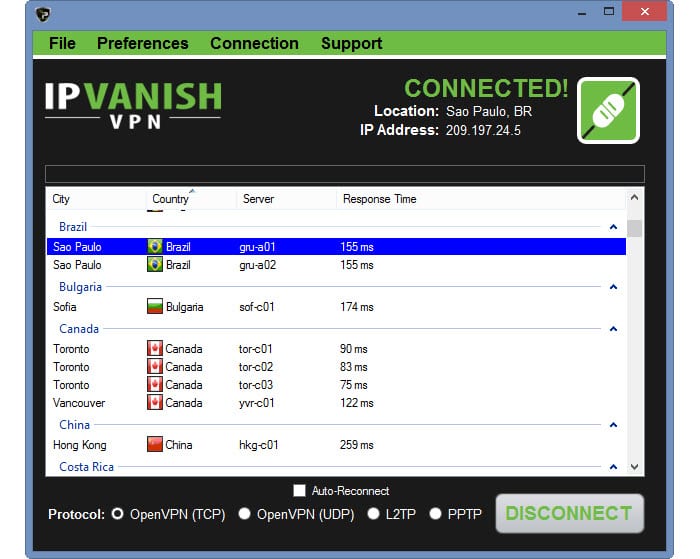Image resolution: width=700 pixels, height=559 pixels.
Task: Click the scroll down arrow of server list
Action: point(634,467)
